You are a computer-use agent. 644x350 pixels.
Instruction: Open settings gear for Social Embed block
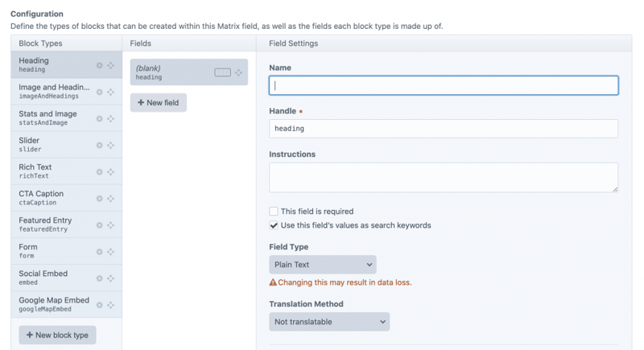click(x=100, y=278)
